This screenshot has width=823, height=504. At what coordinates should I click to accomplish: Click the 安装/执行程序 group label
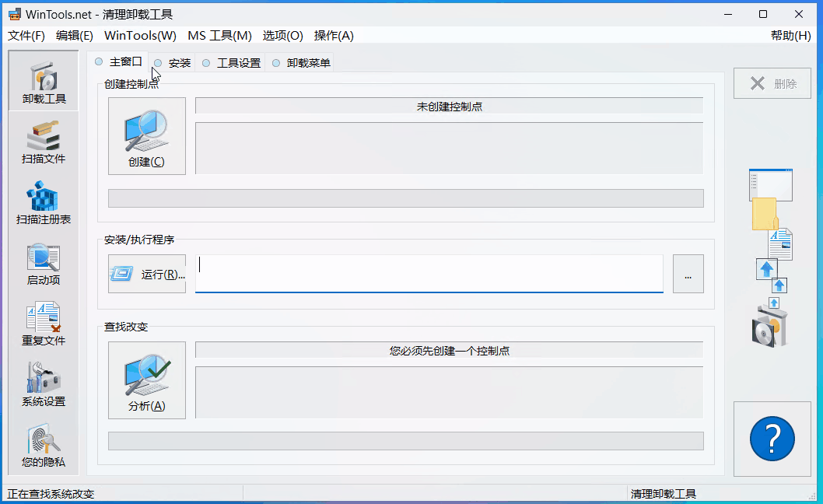pyautogui.click(x=139, y=240)
